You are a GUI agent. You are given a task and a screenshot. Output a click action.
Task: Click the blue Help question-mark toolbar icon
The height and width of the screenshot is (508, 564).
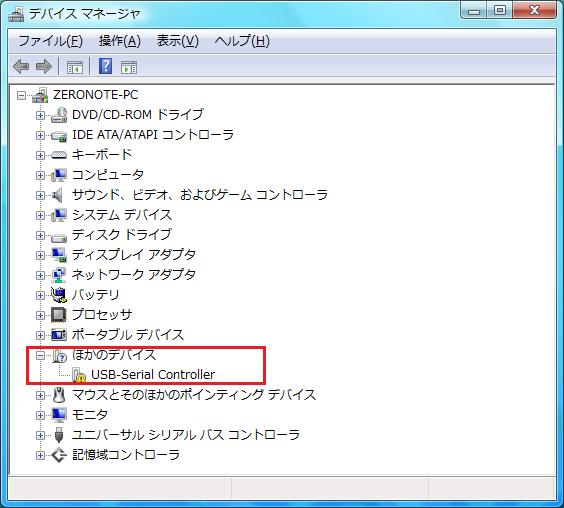click(x=105, y=66)
